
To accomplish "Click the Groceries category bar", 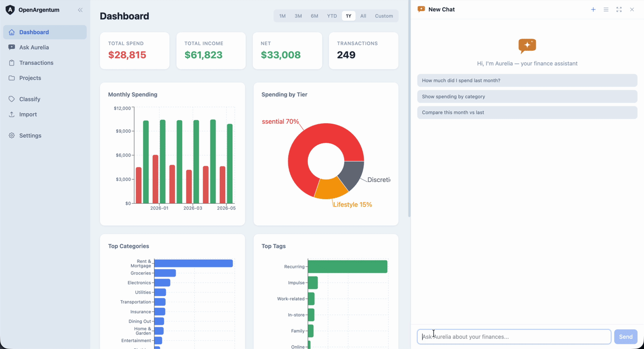I will [165, 273].
